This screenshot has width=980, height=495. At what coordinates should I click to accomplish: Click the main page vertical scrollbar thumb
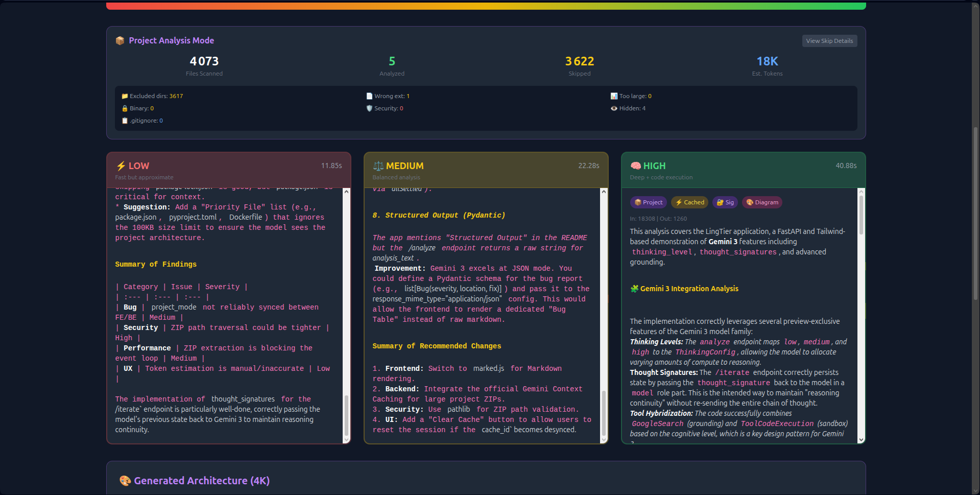point(975,213)
